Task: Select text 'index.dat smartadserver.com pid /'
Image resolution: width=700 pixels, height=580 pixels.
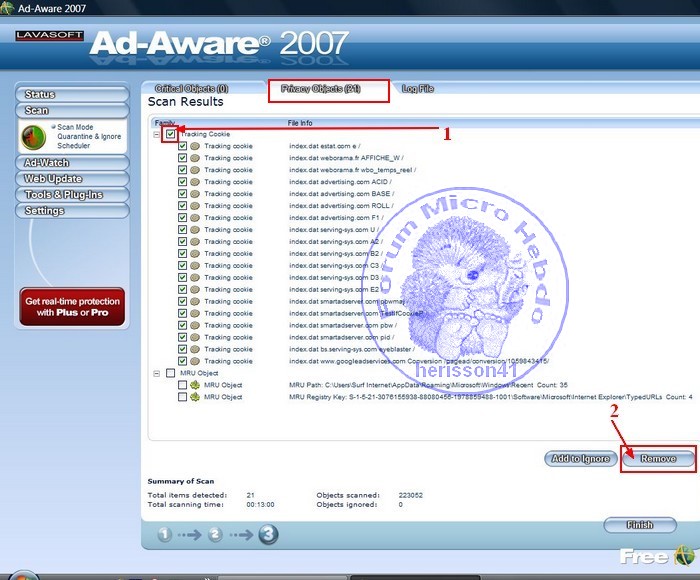Action: click(x=342, y=337)
